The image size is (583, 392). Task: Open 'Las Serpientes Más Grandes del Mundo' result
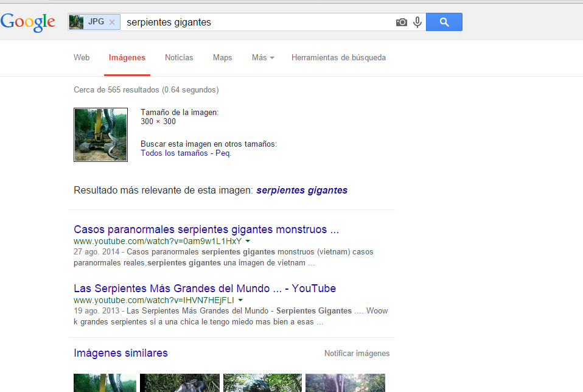(204, 289)
